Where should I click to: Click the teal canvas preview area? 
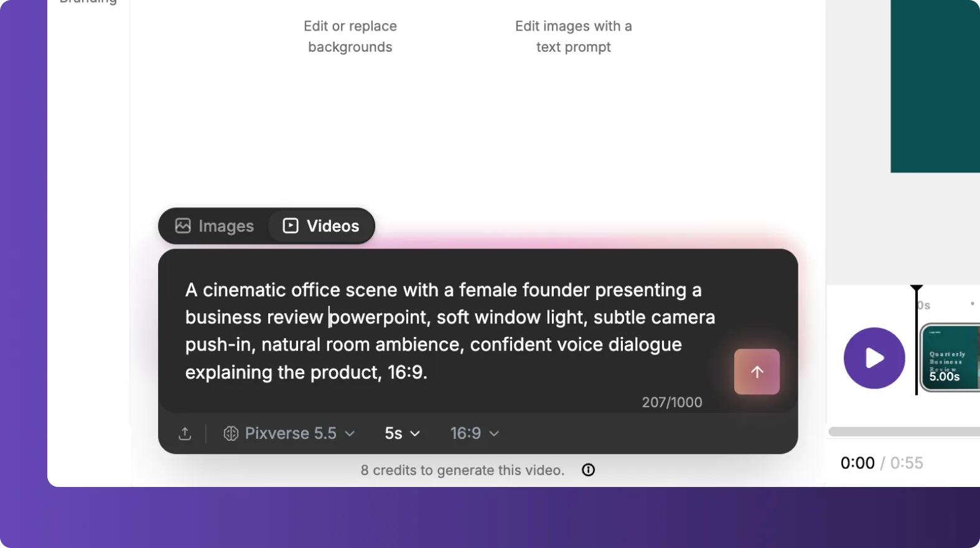[935, 86]
